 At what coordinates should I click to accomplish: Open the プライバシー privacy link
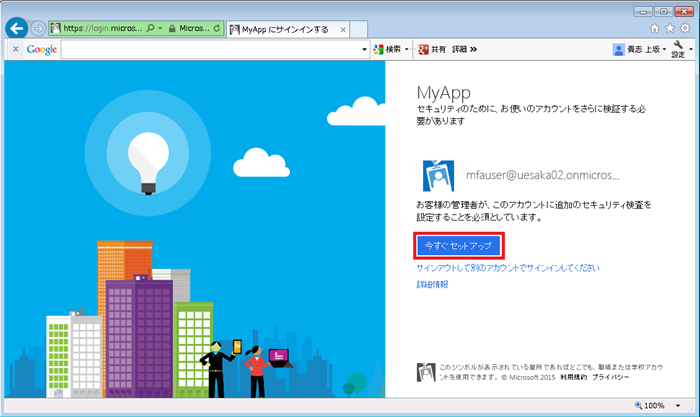pyautogui.click(x=611, y=377)
